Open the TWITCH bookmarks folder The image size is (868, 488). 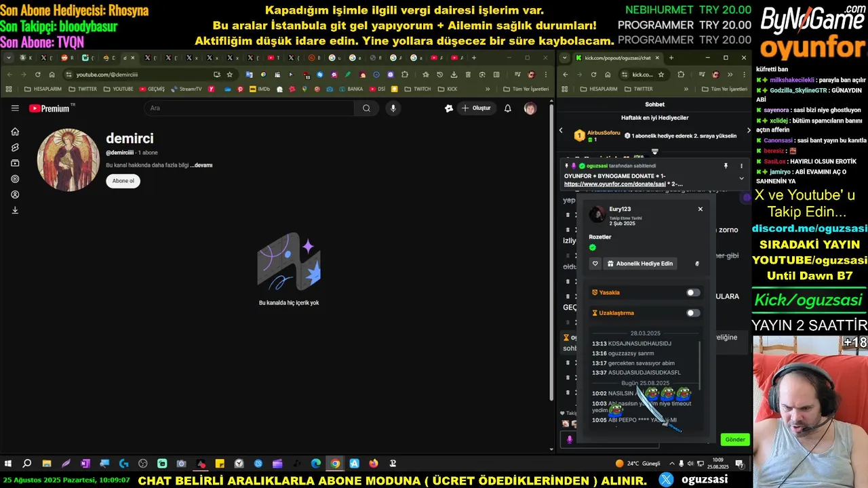(x=418, y=89)
